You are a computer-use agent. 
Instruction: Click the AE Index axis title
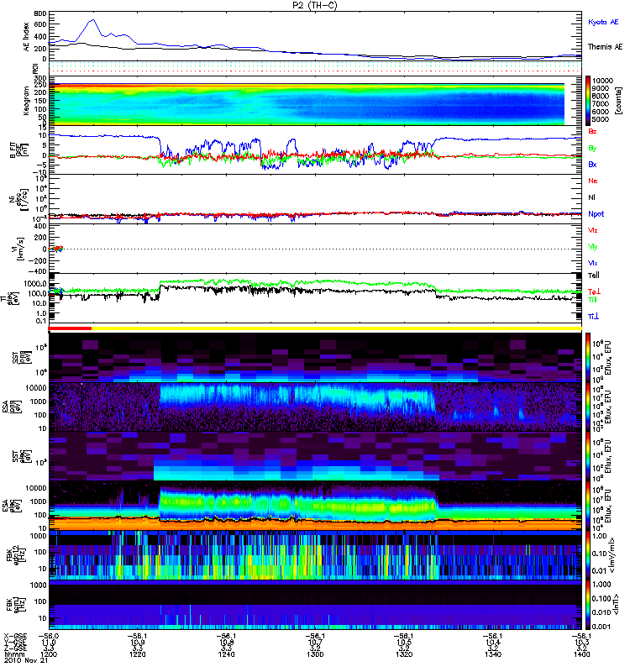point(27,37)
